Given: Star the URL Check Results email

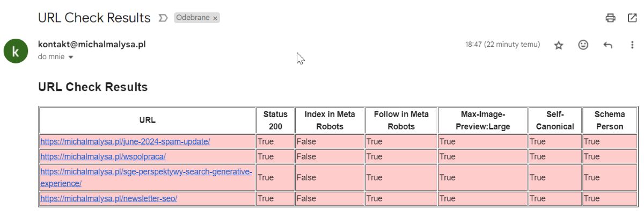Looking at the screenshot, I should coord(559,45).
